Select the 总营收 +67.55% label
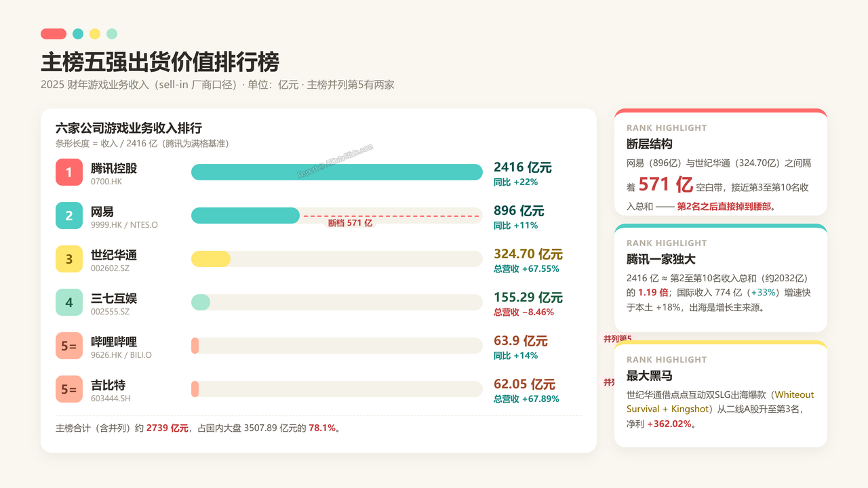 [x=526, y=269]
